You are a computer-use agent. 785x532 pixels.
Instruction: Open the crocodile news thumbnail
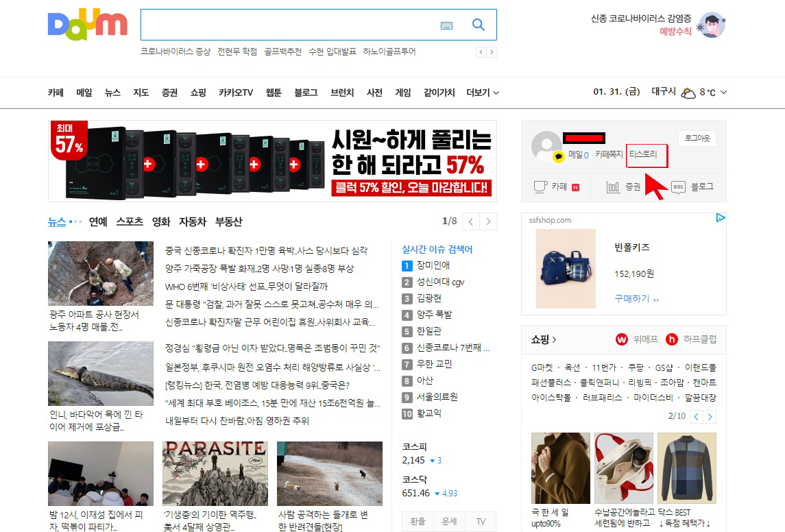click(x=101, y=374)
